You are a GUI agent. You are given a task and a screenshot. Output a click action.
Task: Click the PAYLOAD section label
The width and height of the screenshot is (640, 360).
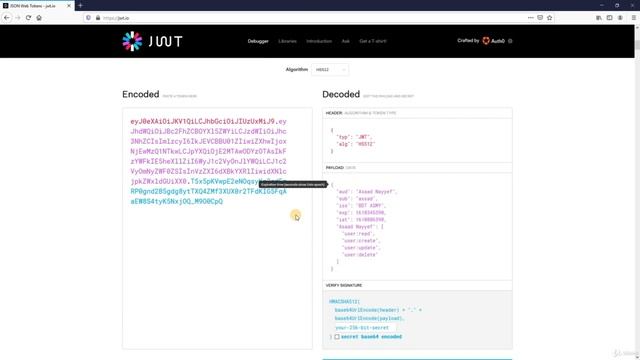click(334, 168)
